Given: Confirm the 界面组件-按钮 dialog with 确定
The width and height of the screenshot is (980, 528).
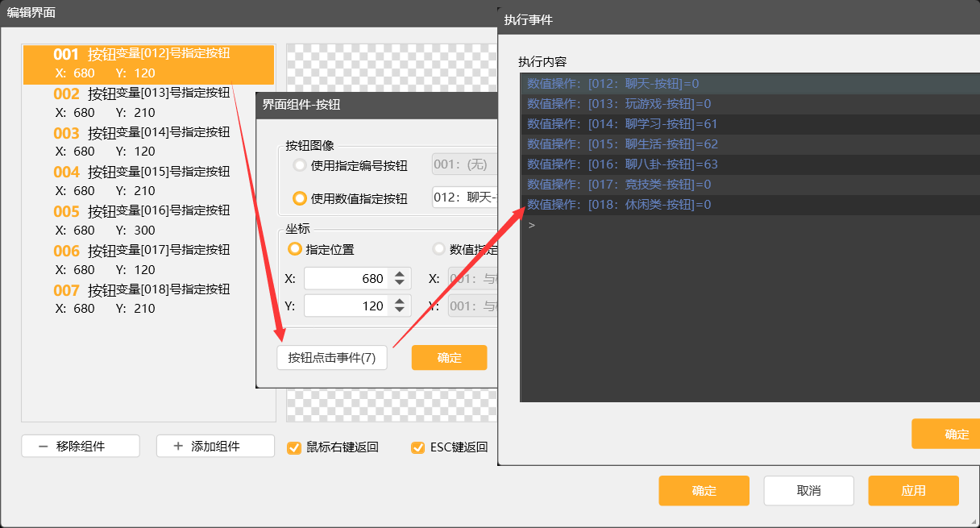Looking at the screenshot, I should 449,358.
